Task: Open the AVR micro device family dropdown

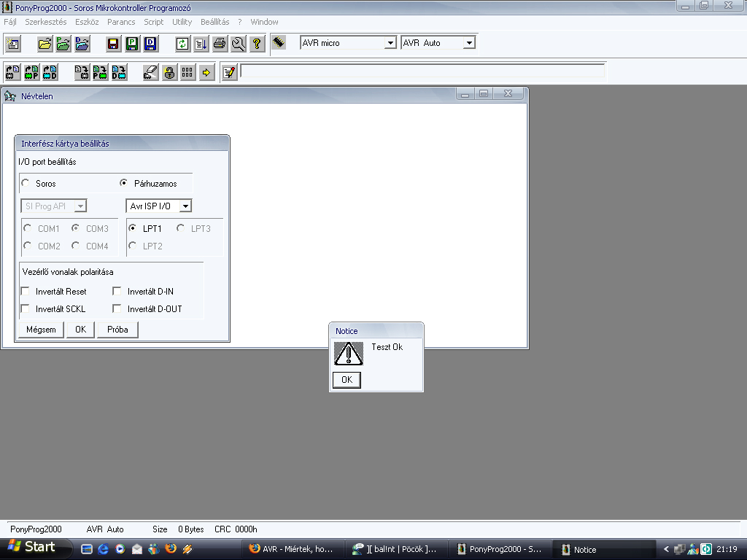Action: coord(390,43)
